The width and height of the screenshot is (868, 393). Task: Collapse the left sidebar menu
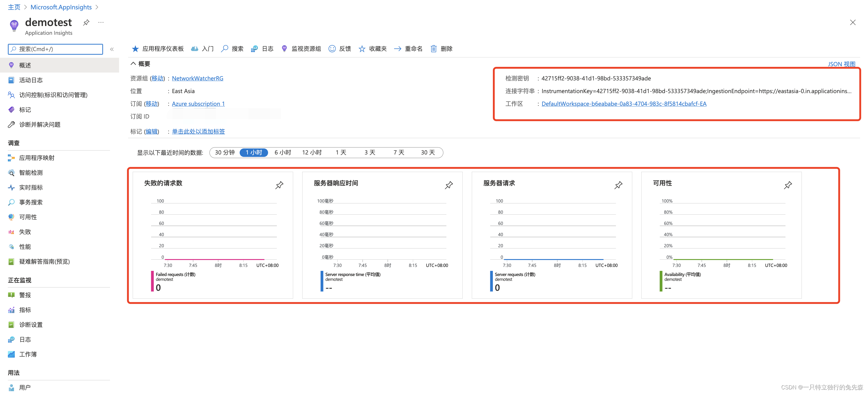coord(112,49)
